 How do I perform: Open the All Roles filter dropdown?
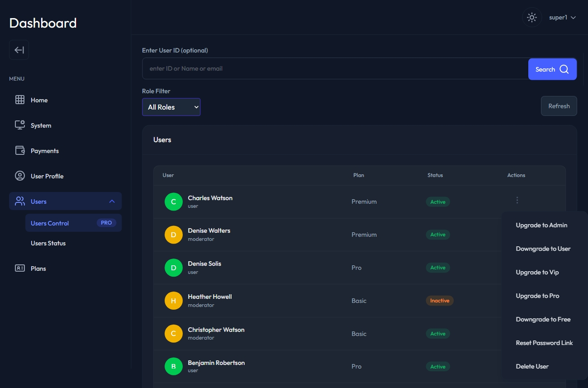171,107
